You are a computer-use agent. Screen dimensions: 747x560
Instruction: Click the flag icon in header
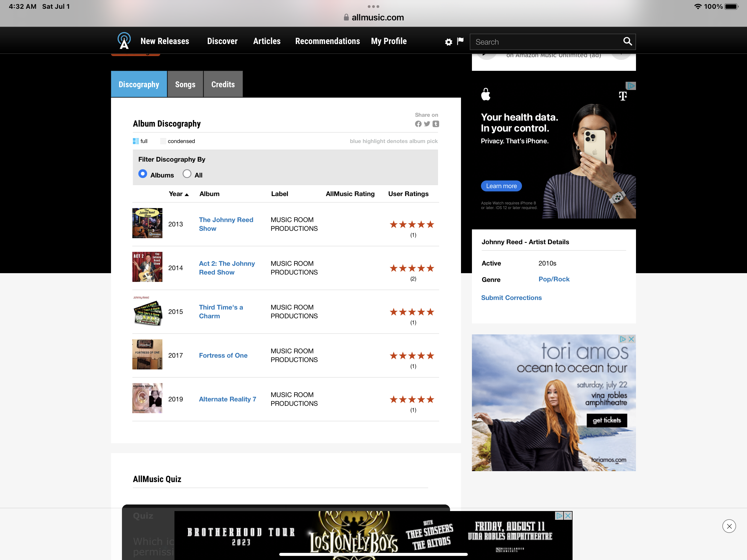[460, 41]
